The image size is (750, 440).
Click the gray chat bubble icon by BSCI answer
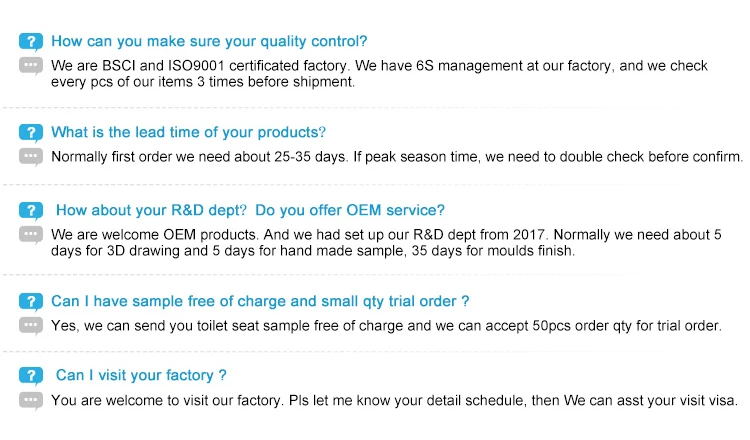tap(31, 66)
